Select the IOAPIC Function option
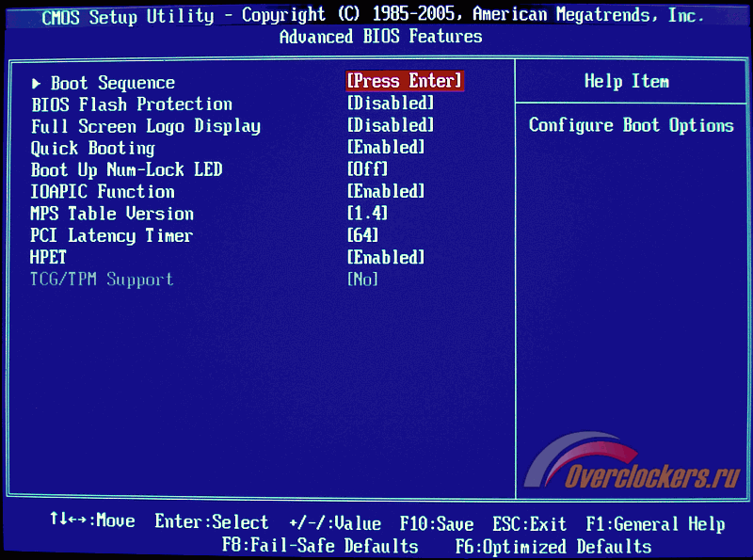753x560 pixels. tap(103, 192)
